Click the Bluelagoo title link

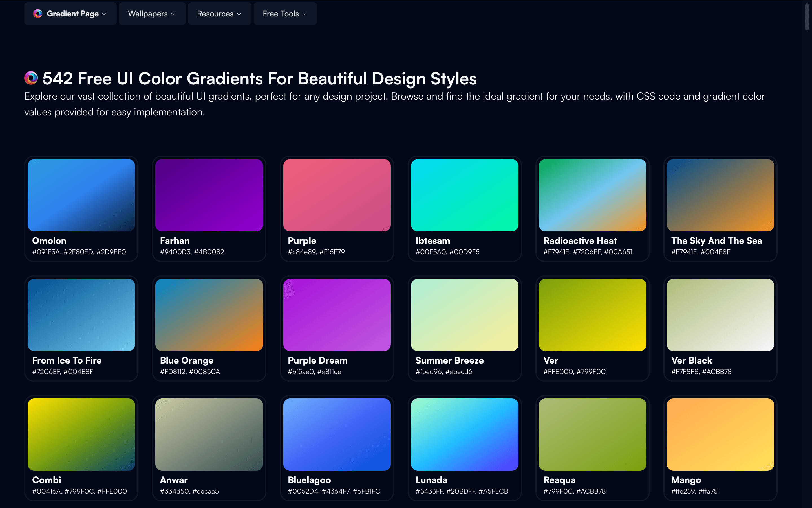(309, 480)
